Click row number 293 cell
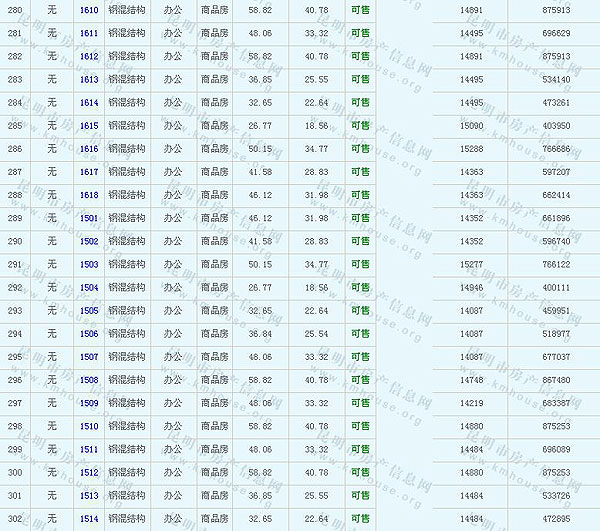Image resolution: width=600 pixels, height=531 pixels. coord(14,311)
